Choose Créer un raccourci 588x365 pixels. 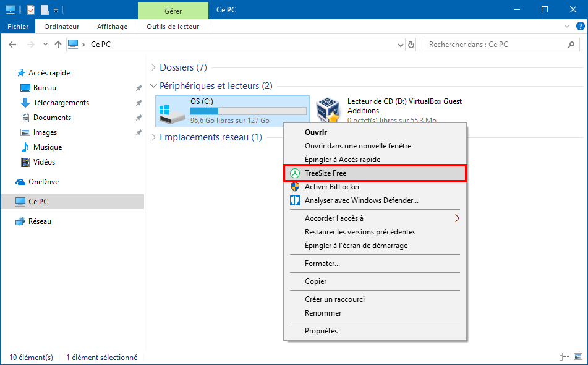[x=375, y=299]
